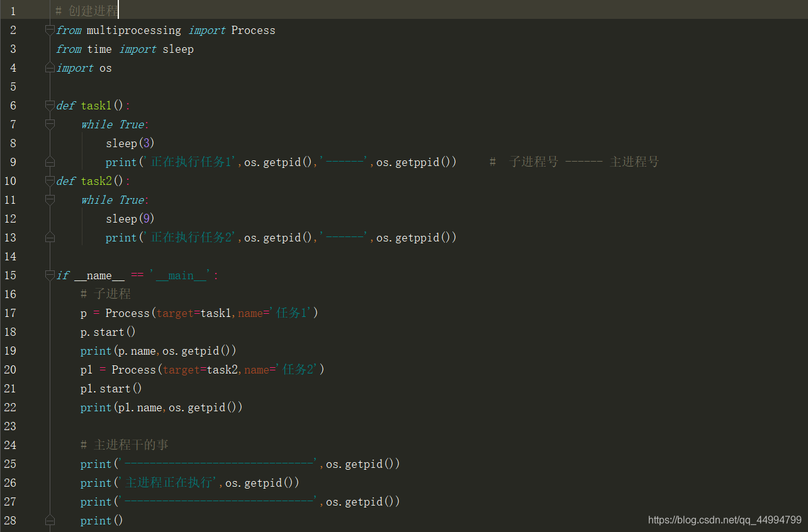The image size is (808, 532).
Task: Click the string '主进程正在执行' on line 26
Action: [x=169, y=483]
